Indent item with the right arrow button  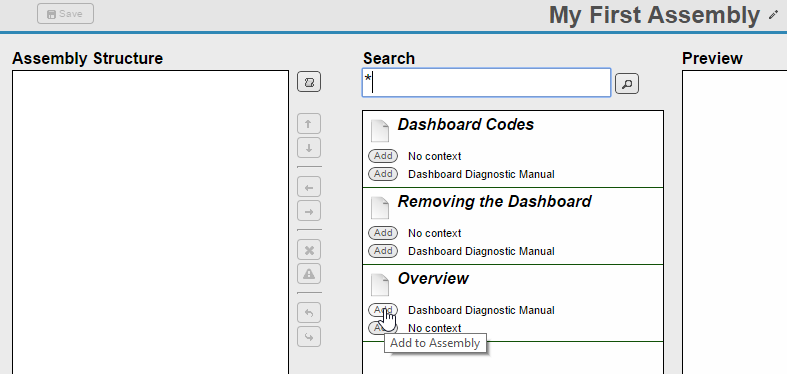click(x=309, y=211)
